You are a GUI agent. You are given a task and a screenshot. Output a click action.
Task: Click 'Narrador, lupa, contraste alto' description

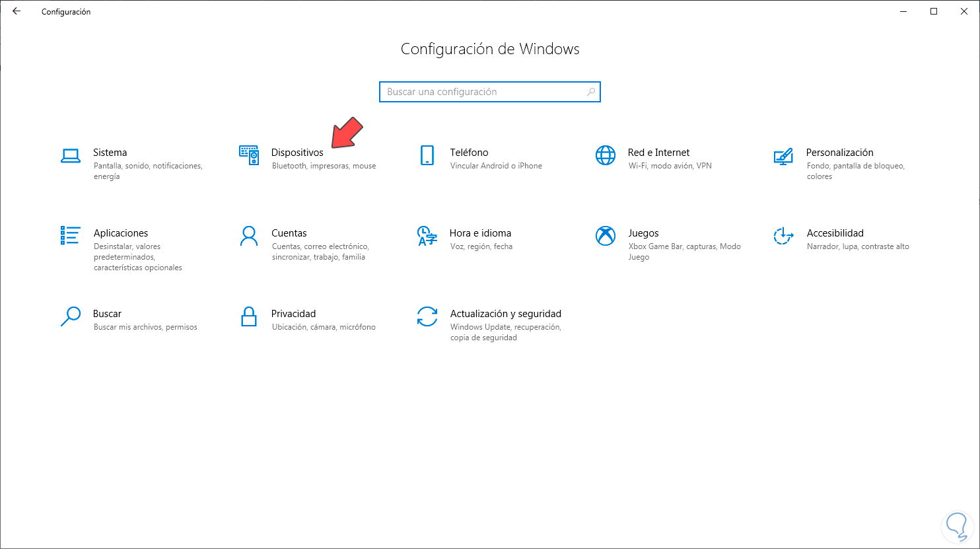pyautogui.click(x=858, y=246)
